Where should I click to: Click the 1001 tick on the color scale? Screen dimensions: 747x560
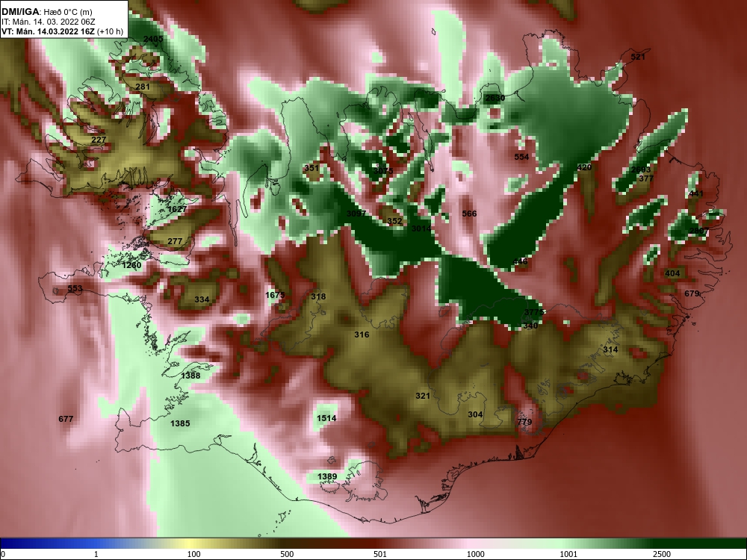tap(568, 554)
